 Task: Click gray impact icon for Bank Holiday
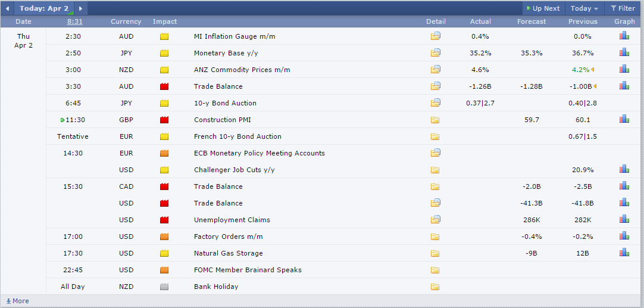pyautogui.click(x=164, y=287)
